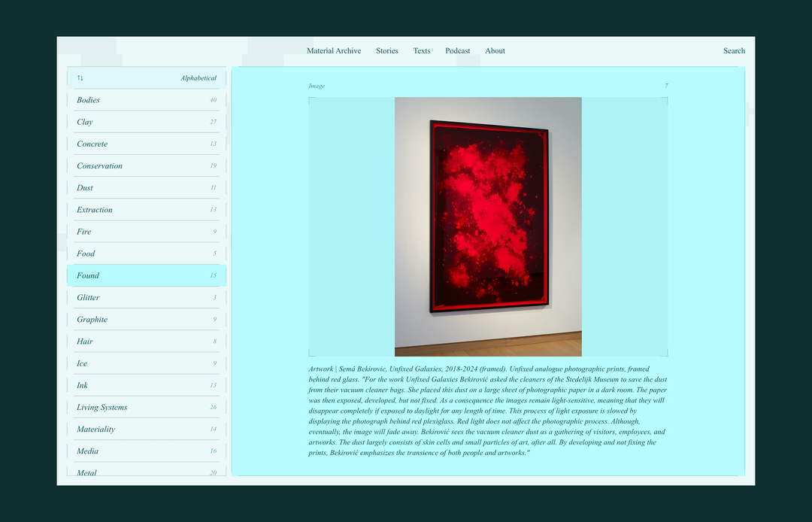
Task: Select the Ink category
Action: (x=147, y=385)
